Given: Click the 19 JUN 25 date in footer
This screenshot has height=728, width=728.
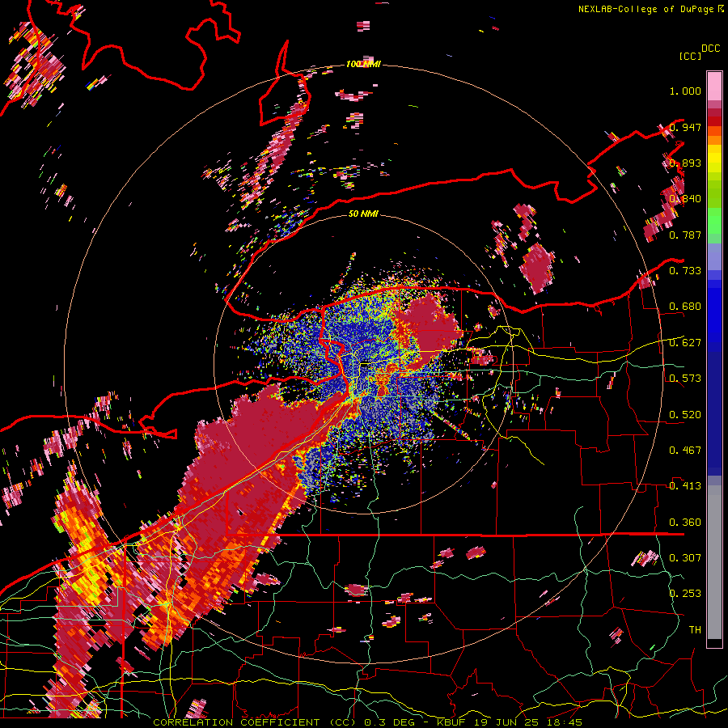Looking at the screenshot, I should click(507, 722).
